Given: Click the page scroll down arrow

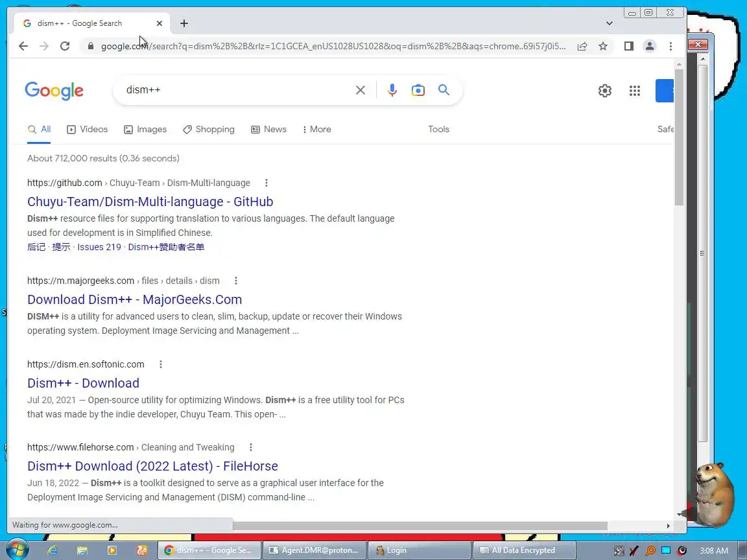Looking at the screenshot, I should 679,515.
